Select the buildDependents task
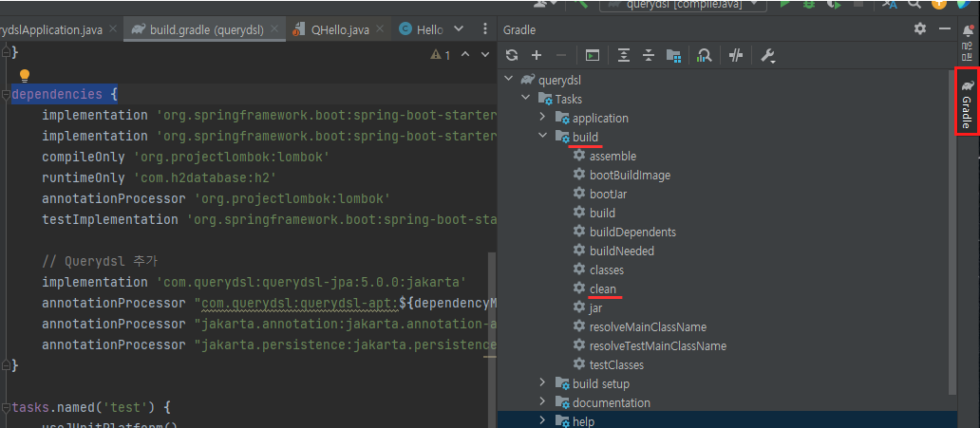This screenshot has height=428, width=980. (x=632, y=232)
